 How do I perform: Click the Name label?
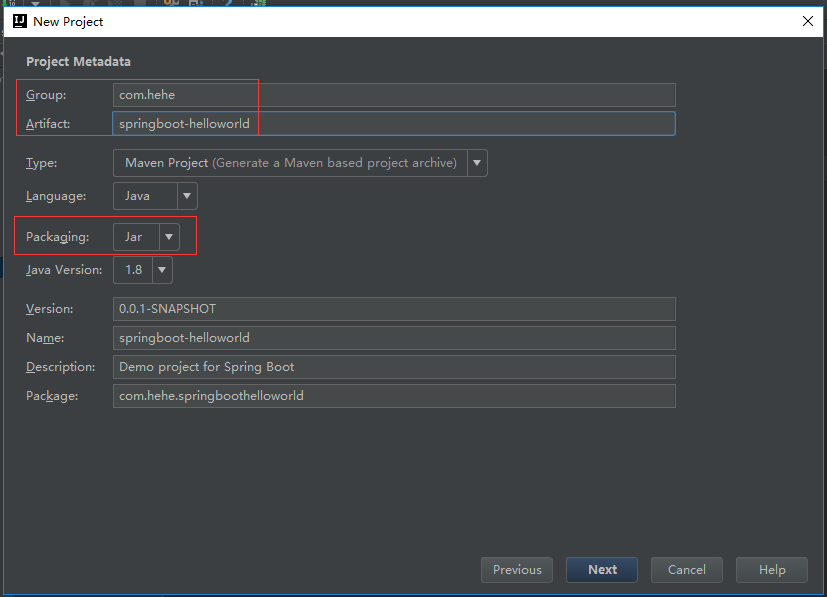45,338
